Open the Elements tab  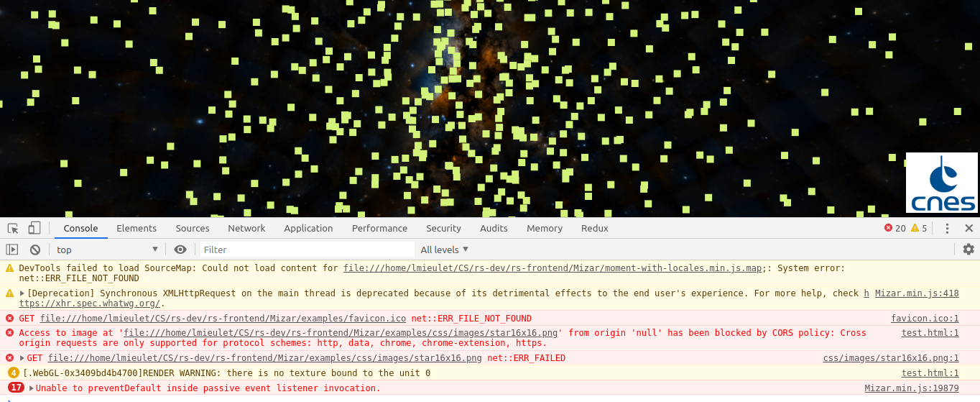137,228
